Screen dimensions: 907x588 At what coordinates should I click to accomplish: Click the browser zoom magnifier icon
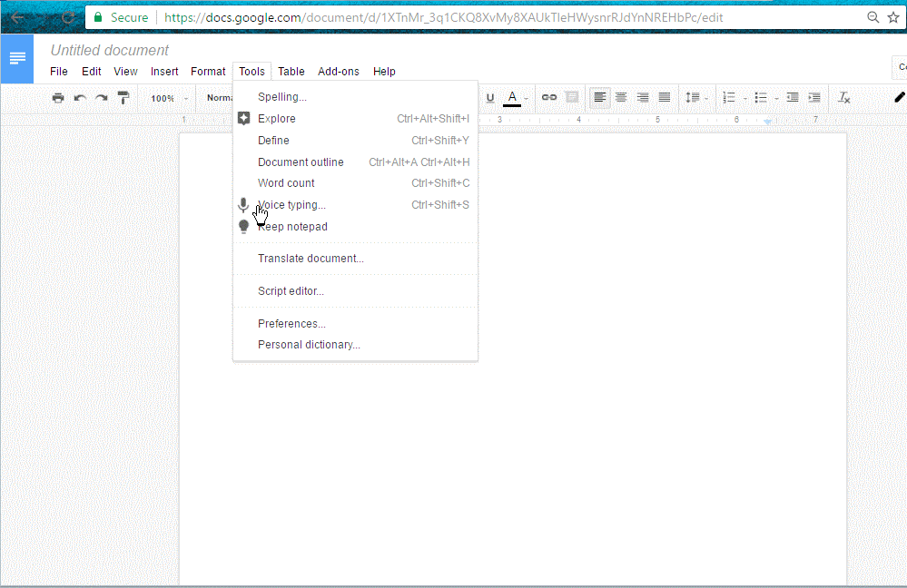click(872, 17)
